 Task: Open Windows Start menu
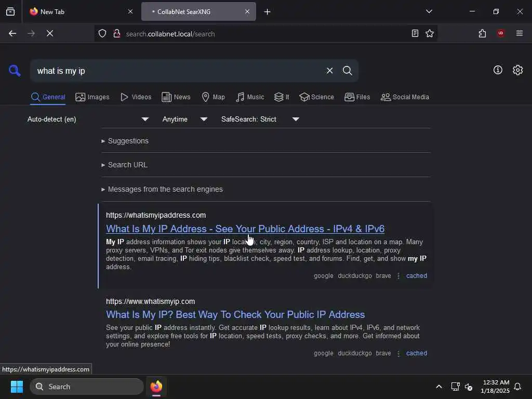point(17,387)
